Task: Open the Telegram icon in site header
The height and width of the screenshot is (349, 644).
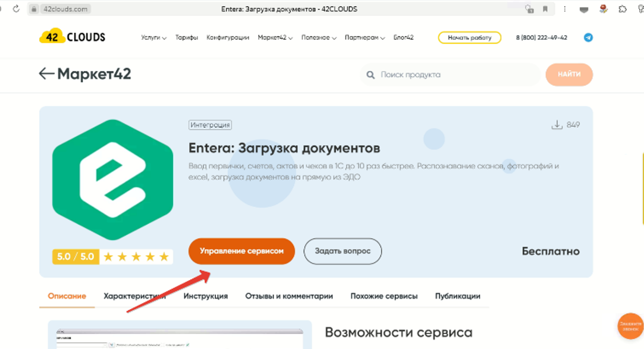Action: point(588,37)
